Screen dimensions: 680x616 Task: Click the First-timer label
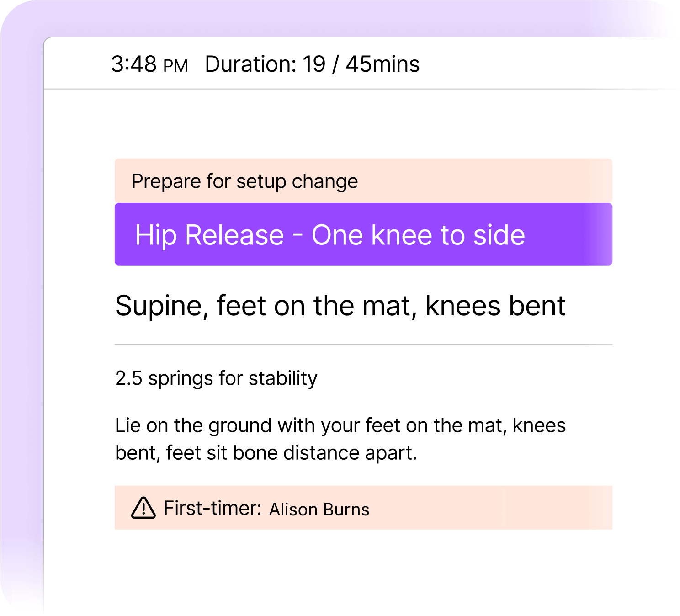(x=212, y=508)
